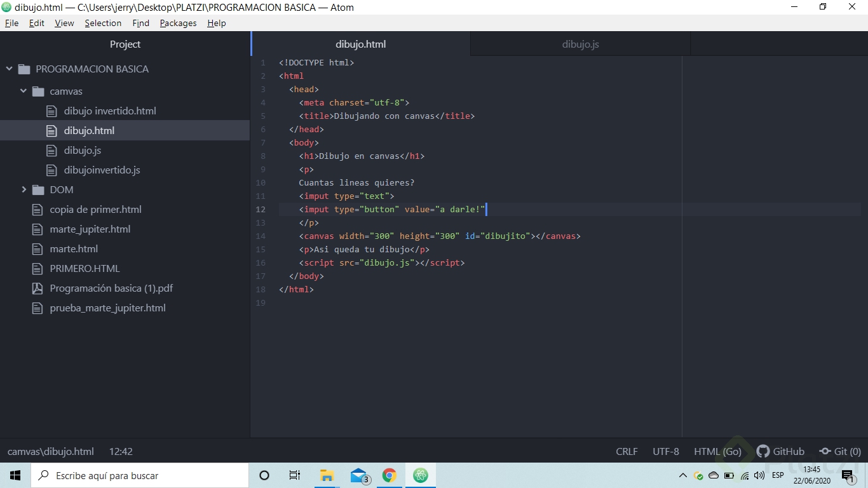The height and width of the screenshot is (488, 868).
Task: Open copia de primer.html file
Action: (x=95, y=209)
